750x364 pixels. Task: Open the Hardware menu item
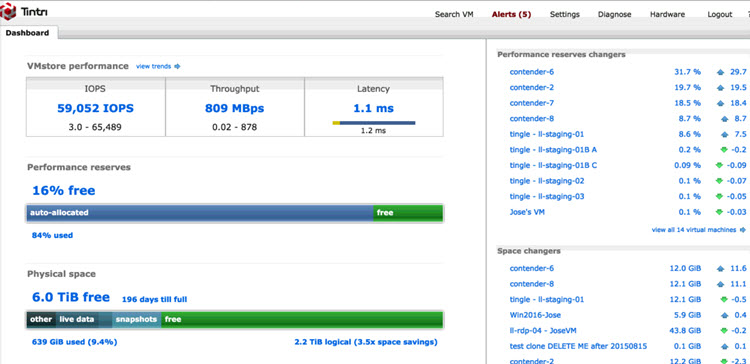667,14
